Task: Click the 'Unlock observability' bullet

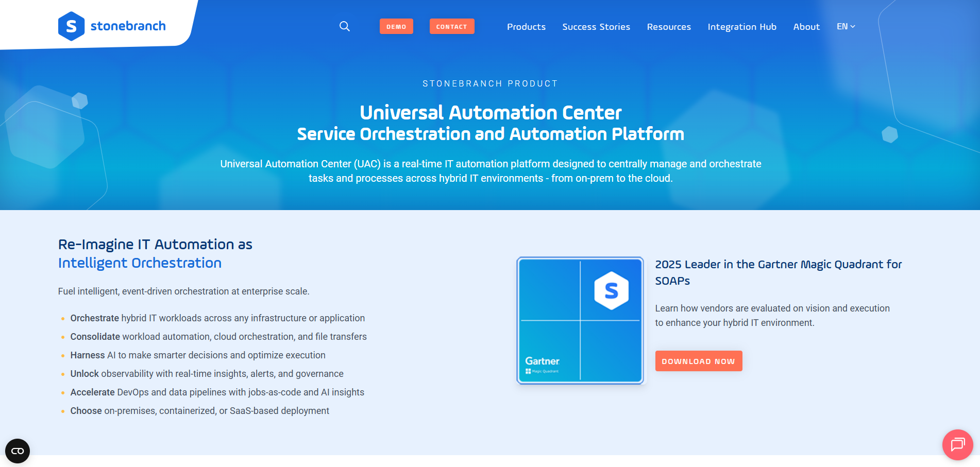Action: [x=207, y=374]
